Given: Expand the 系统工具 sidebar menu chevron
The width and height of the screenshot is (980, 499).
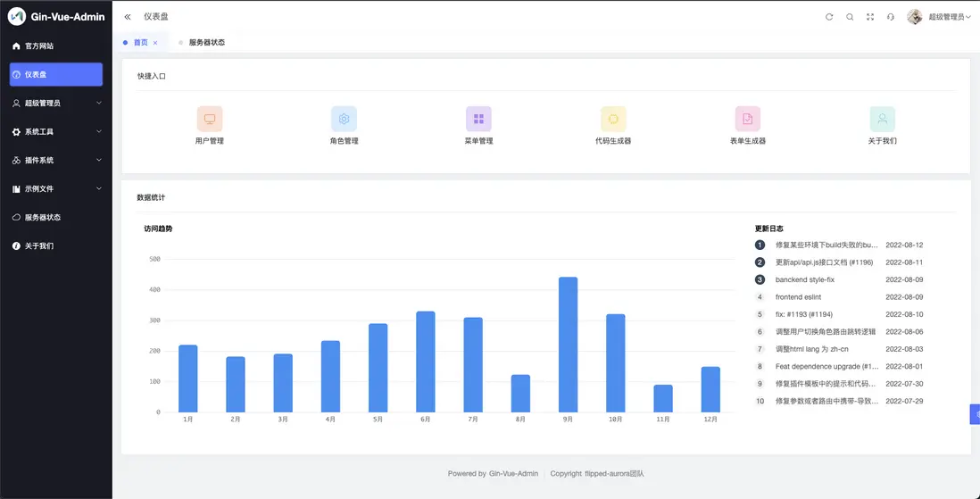Looking at the screenshot, I should (99, 132).
